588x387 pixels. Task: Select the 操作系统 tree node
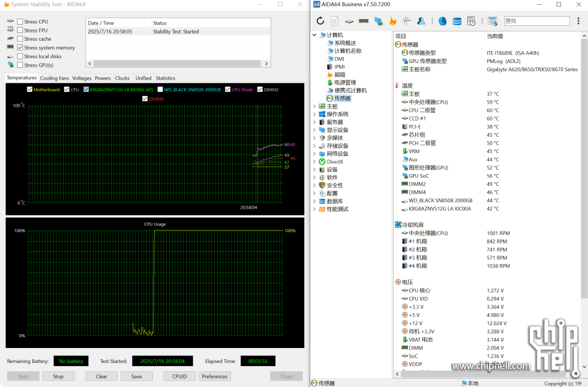337,114
